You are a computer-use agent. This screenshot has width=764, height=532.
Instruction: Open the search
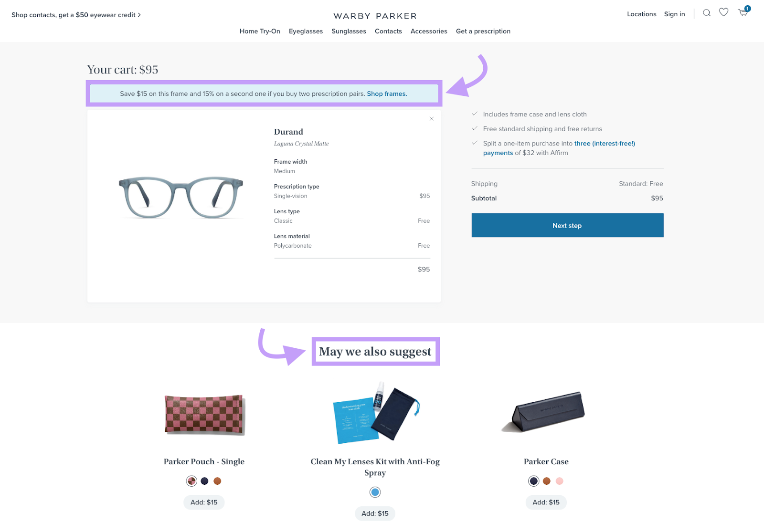pyautogui.click(x=706, y=13)
